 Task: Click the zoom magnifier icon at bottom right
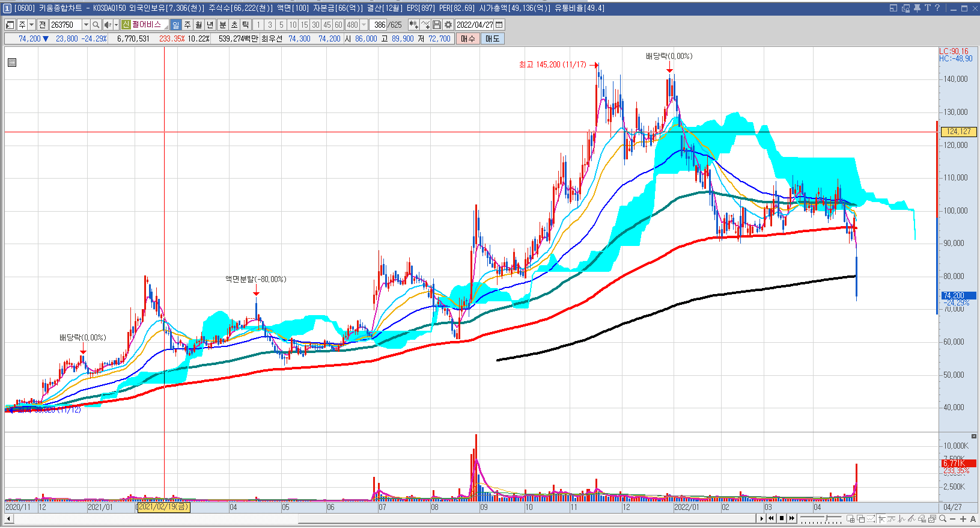(x=943, y=518)
